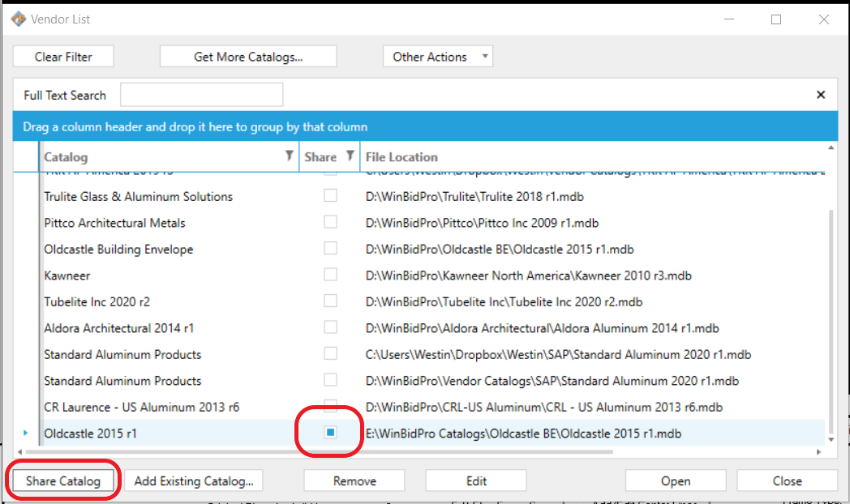This screenshot has width=850, height=504.
Task: Click the Share Catalog button
Action: (63, 481)
